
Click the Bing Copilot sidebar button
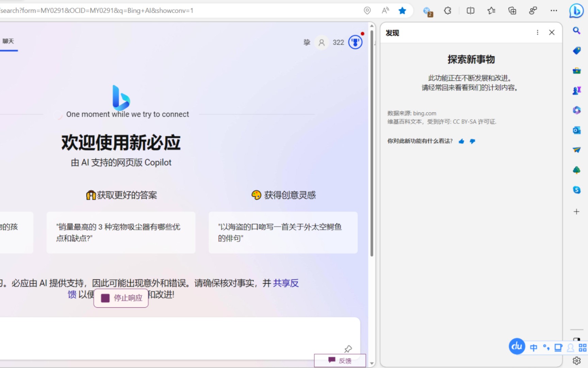coord(576,11)
